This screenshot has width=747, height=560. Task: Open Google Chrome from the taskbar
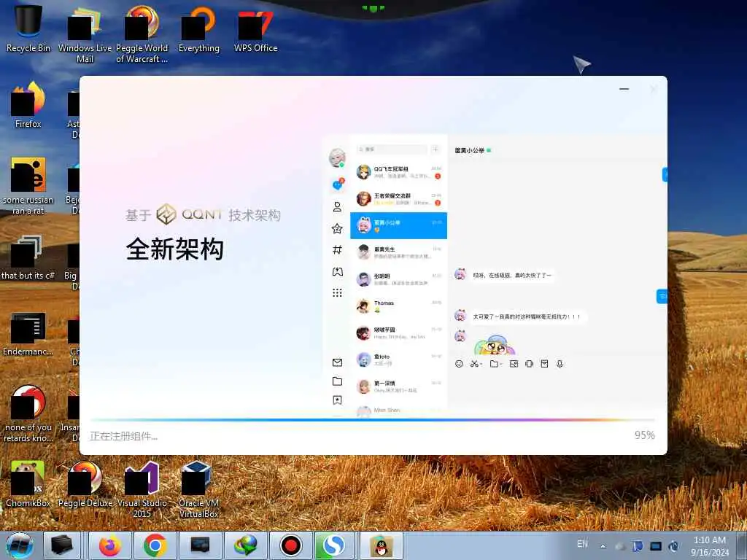click(x=155, y=545)
